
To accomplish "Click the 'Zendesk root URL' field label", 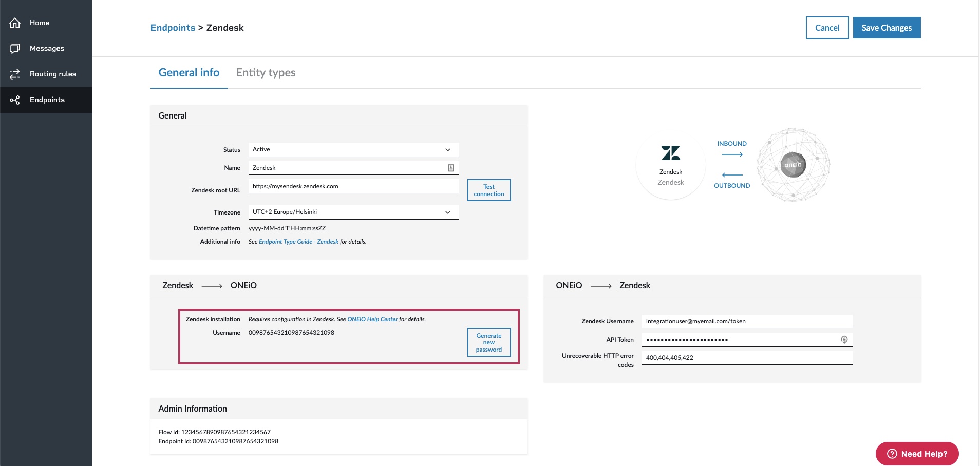I will click(216, 190).
